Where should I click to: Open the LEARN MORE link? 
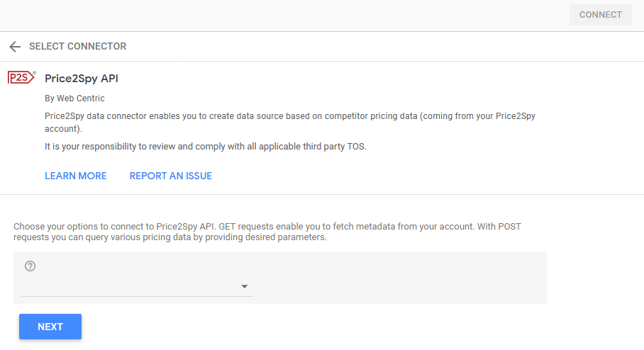[76, 176]
